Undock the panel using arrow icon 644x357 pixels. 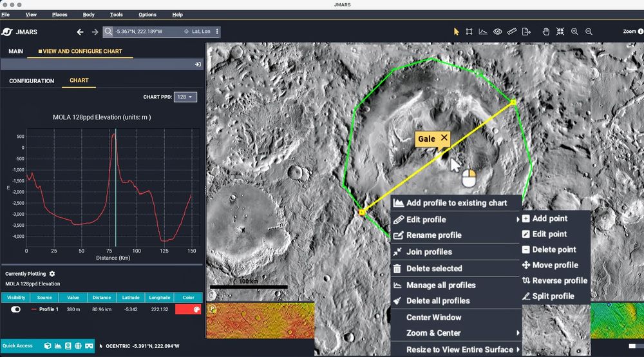(x=198, y=64)
